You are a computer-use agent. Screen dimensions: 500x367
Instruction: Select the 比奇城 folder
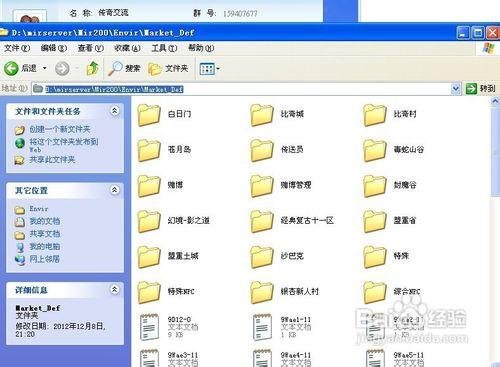[277, 115]
